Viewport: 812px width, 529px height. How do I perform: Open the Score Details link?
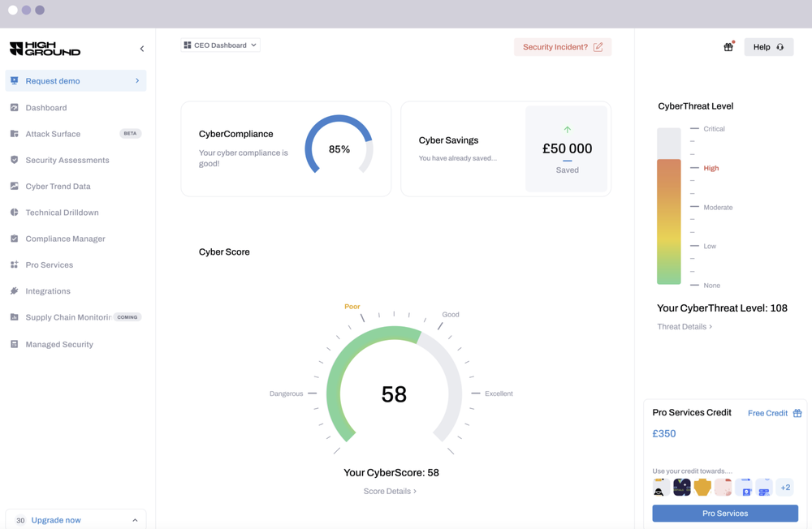tap(390, 491)
